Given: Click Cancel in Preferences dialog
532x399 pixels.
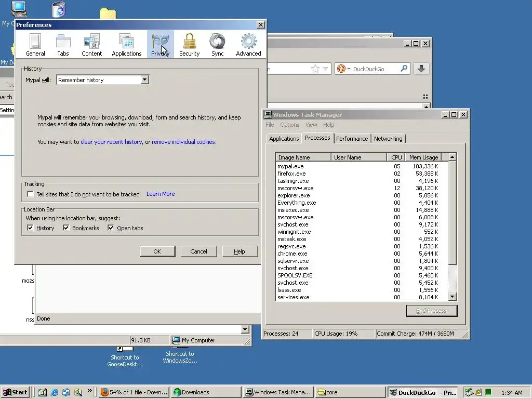Looking at the screenshot, I should coord(198,251).
